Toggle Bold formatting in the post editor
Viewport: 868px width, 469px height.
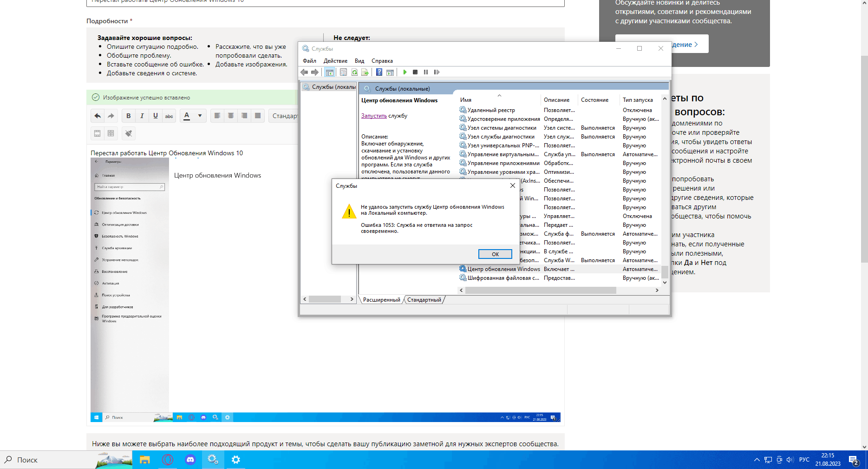tap(128, 116)
